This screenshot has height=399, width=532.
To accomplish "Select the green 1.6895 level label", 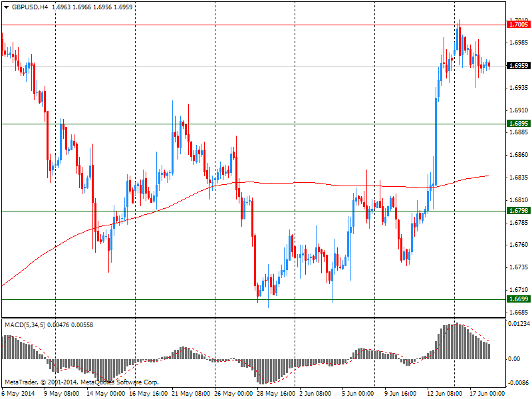I will click(x=519, y=124).
